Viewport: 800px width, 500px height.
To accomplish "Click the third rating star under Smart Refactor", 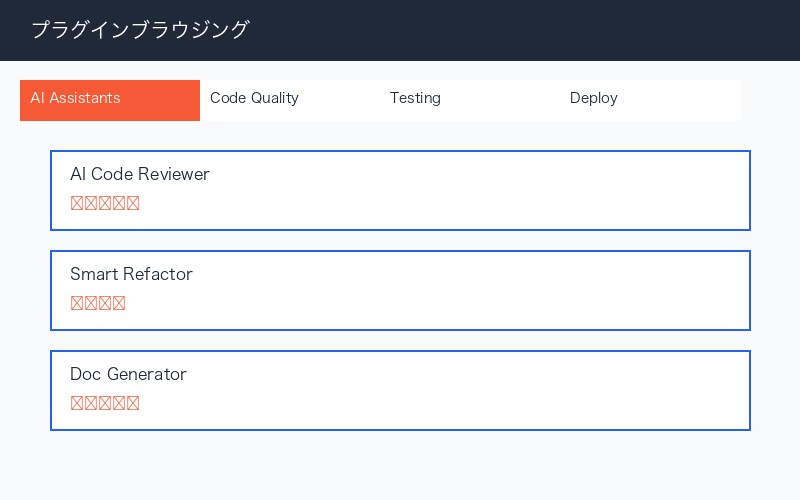I will 105,303.
